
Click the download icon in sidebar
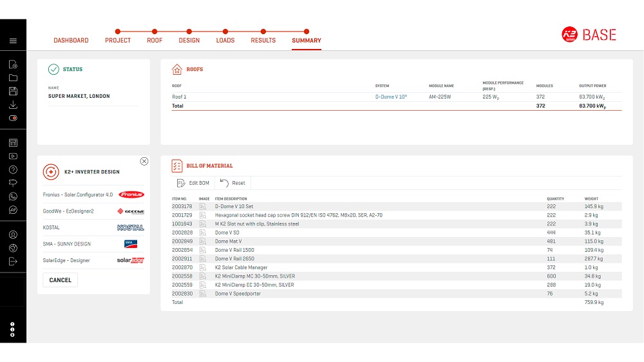(x=13, y=105)
